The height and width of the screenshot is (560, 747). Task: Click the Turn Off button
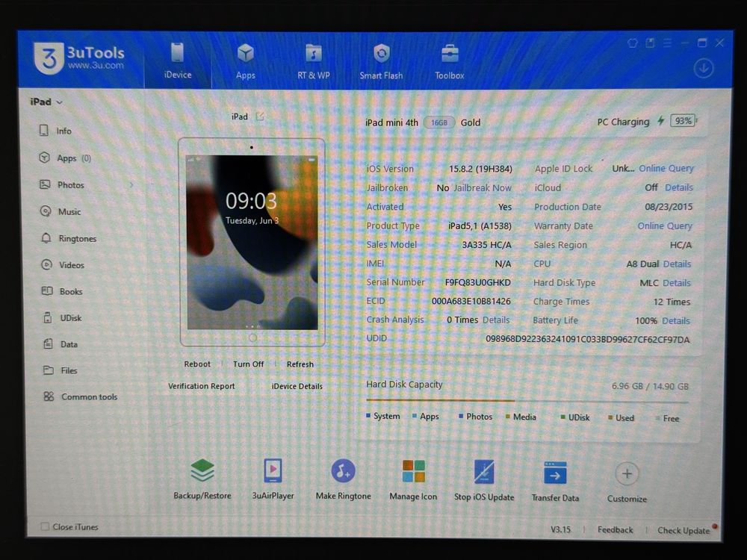tap(248, 364)
